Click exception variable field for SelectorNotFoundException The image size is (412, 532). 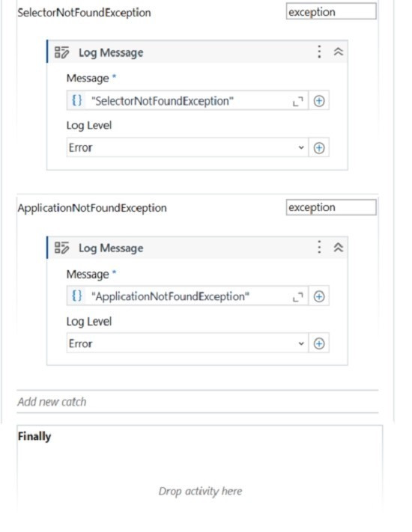point(331,11)
